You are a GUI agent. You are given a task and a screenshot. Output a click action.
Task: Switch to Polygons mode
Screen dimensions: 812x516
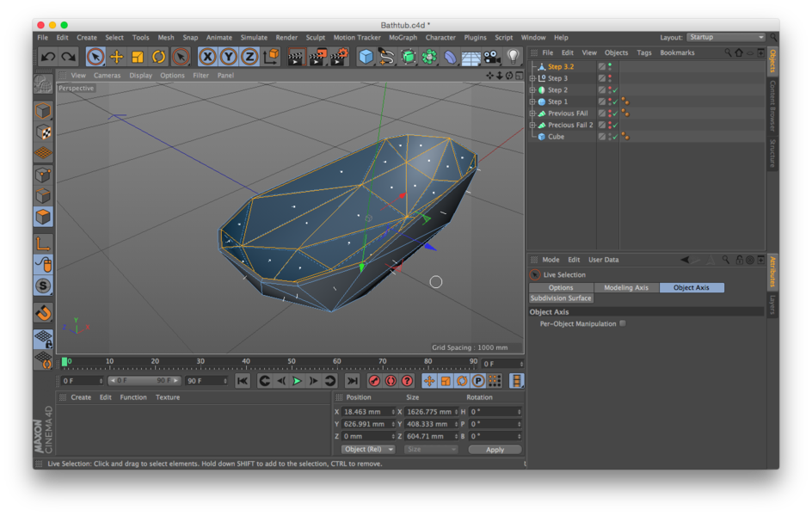click(44, 217)
